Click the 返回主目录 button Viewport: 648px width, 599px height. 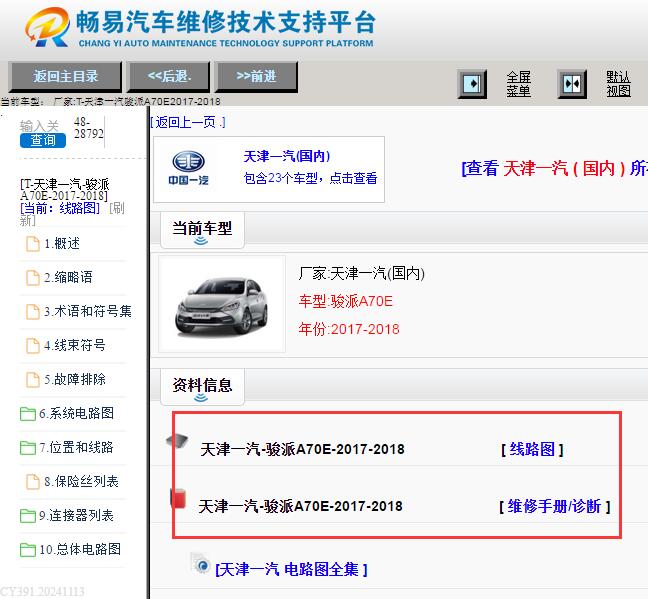pyautogui.click(x=65, y=76)
